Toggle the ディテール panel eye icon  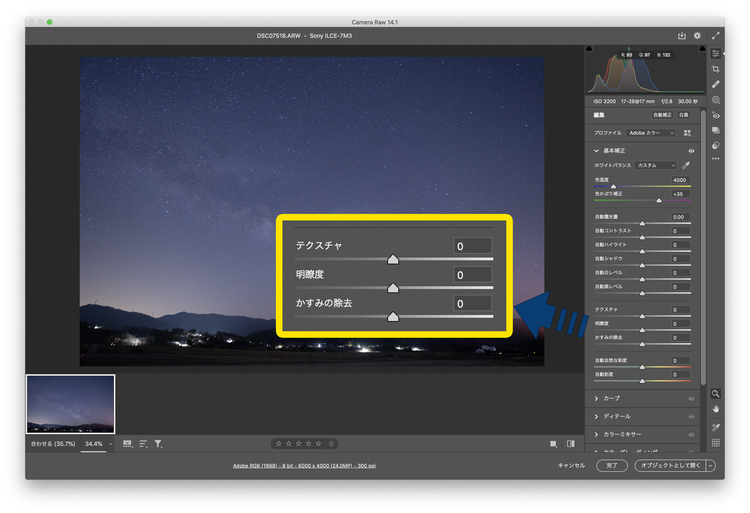click(x=691, y=416)
